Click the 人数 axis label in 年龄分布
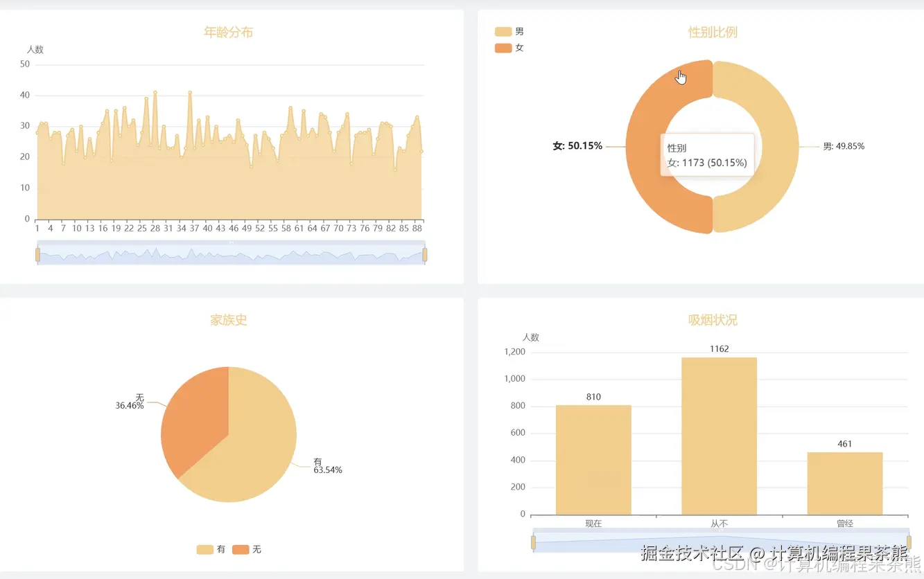The width and height of the screenshot is (924, 579). point(35,50)
